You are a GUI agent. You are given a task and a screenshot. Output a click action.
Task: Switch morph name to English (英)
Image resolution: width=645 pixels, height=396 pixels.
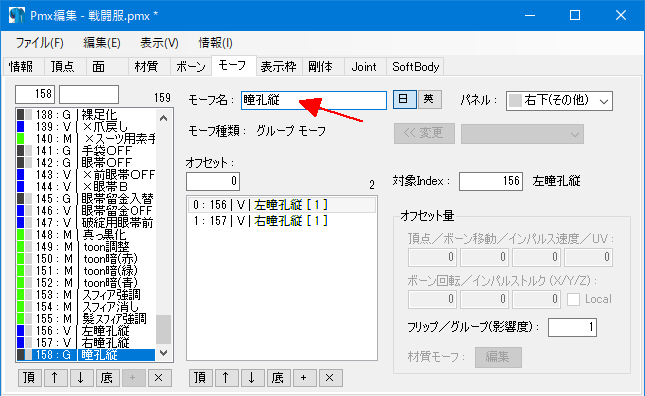click(429, 100)
